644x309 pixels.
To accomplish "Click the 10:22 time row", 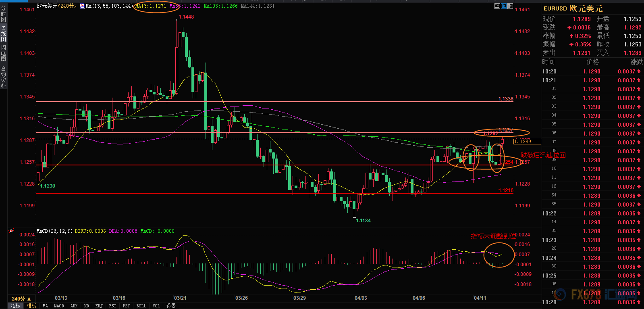I will [592, 213].
